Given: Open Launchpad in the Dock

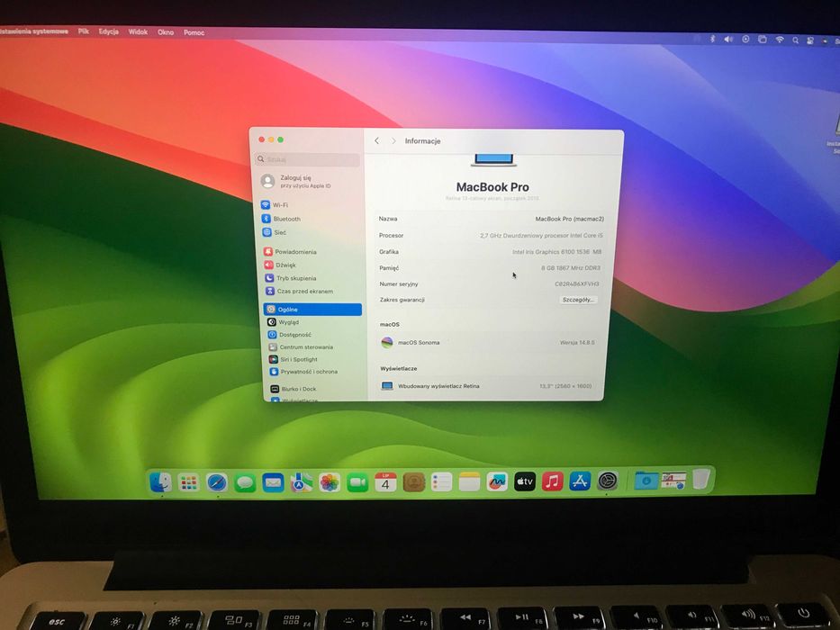Looking at the screenshot, I should point(188,482).
